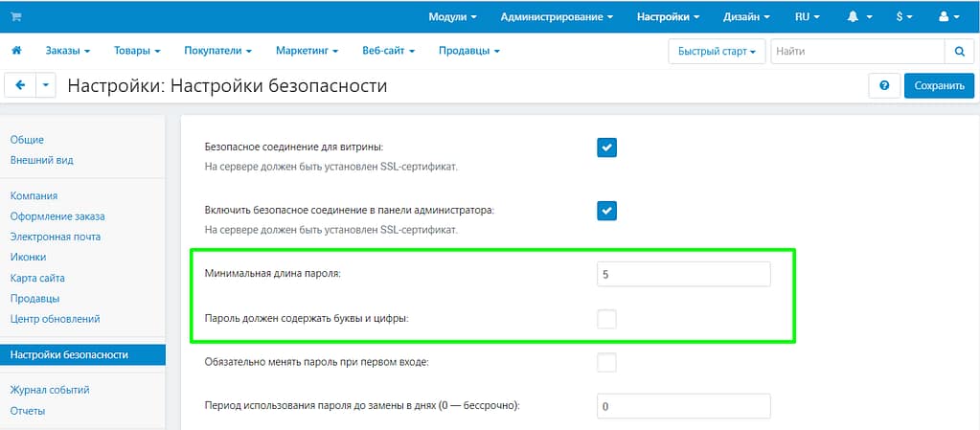Click the shopping cart icon in top bar
The height and width of the screenshot is (430, 980).
[16, 17]
